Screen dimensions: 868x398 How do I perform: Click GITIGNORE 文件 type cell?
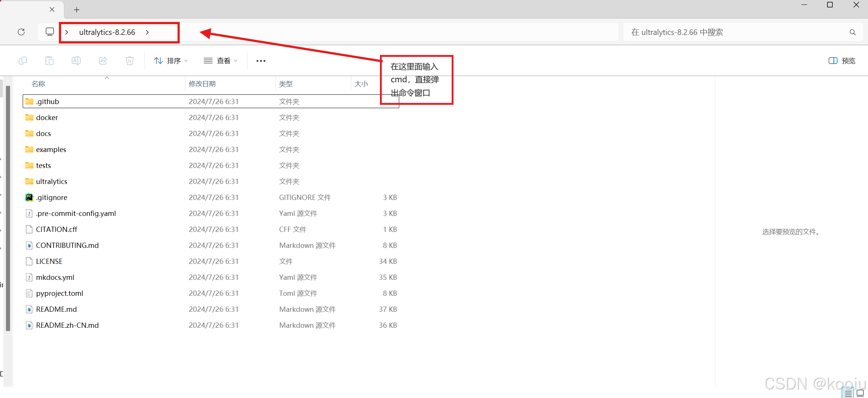(305, 197)
